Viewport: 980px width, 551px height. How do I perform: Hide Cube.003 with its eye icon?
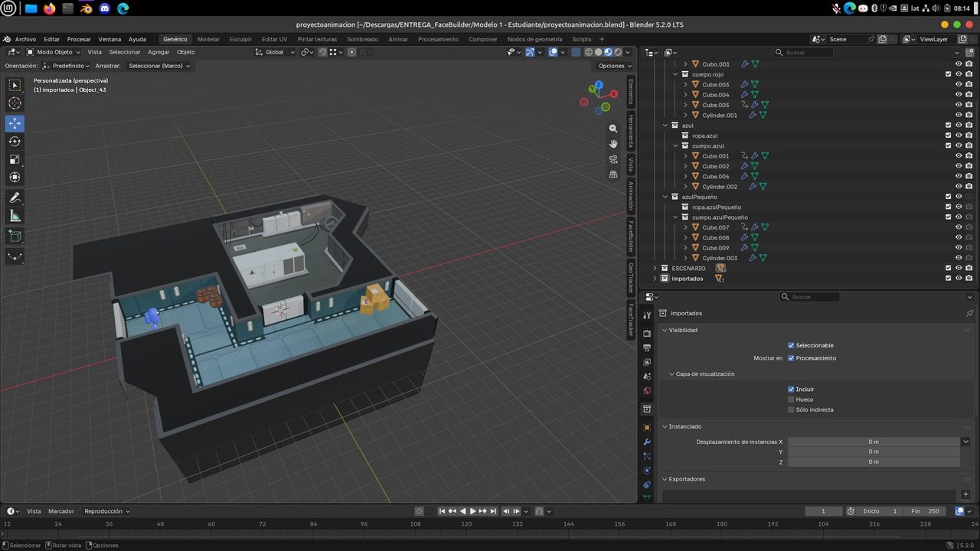point(959,84)
